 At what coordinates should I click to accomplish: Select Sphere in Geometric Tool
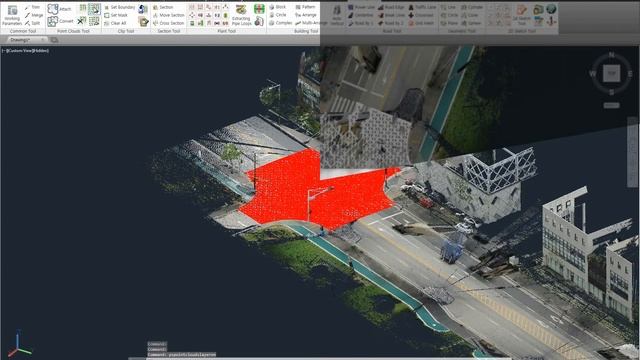(x=471, y=23)
